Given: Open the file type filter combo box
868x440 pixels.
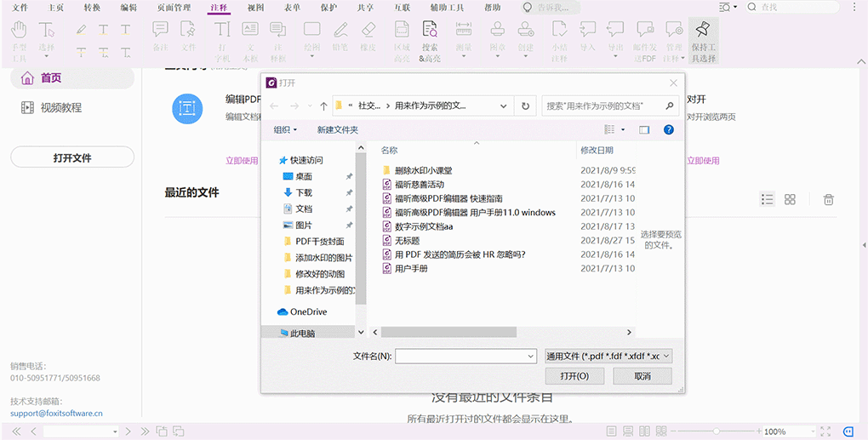Looking at the screenshot, I should [608, 357].
